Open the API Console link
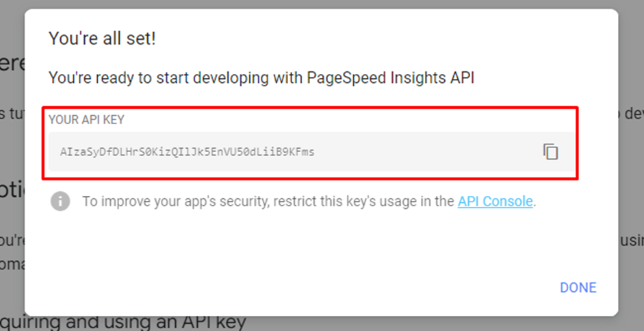Viewport: 644px width, 331px height. (495, 201)
